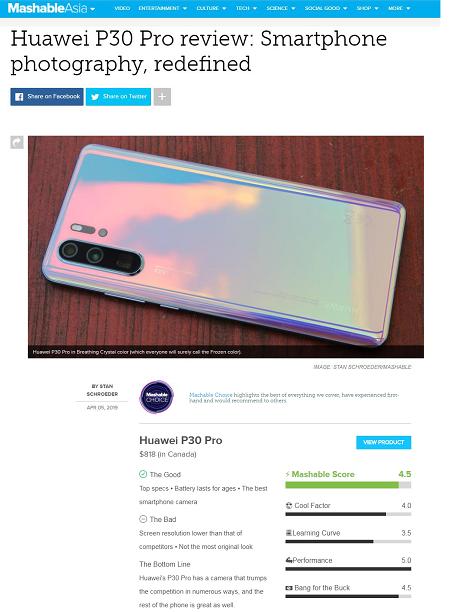
Task: Click the Bang for the Buck icon
Action: [x=289, y=588]
